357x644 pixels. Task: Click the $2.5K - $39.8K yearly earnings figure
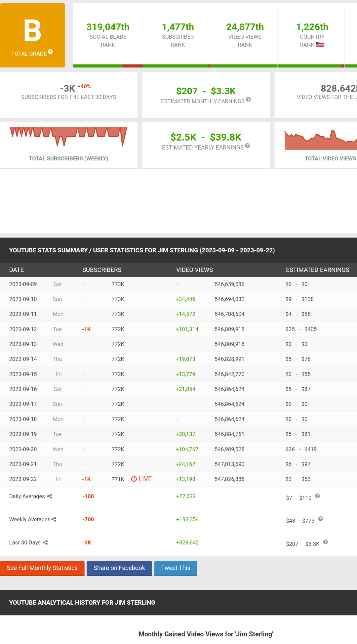coord(206,137)
